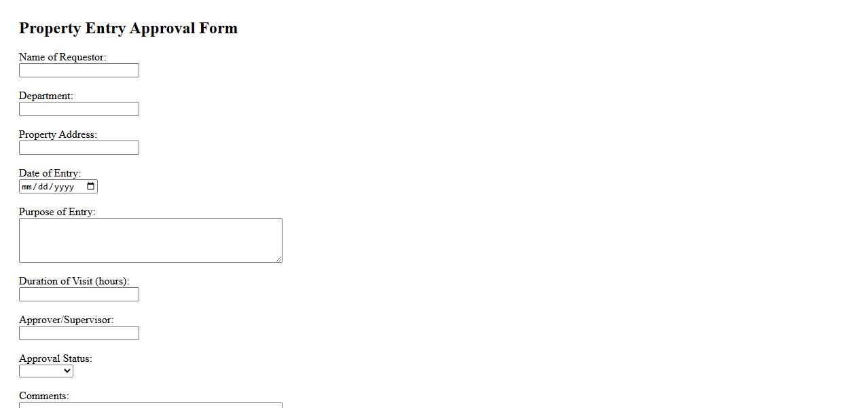Select the Property Address field
Screen dimensions: 868x408
(79, 148)
